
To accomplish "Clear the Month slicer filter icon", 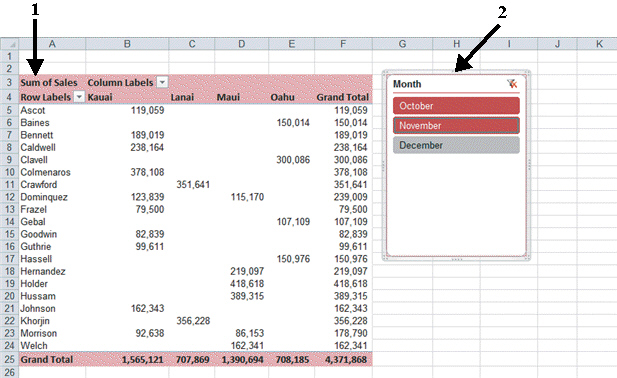I will [512, 83].
